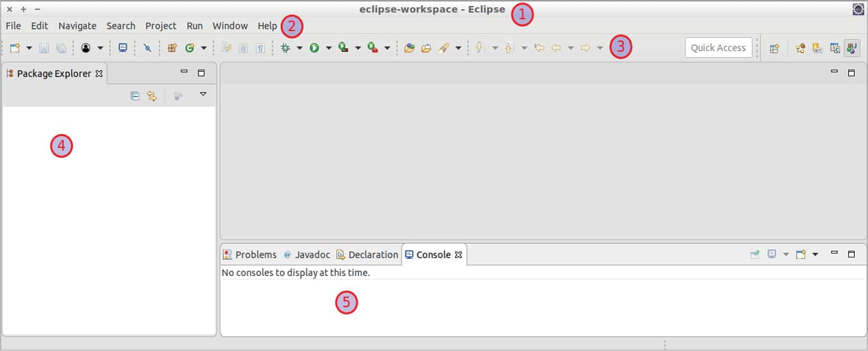Open the Search menu

tap(121, 26)
